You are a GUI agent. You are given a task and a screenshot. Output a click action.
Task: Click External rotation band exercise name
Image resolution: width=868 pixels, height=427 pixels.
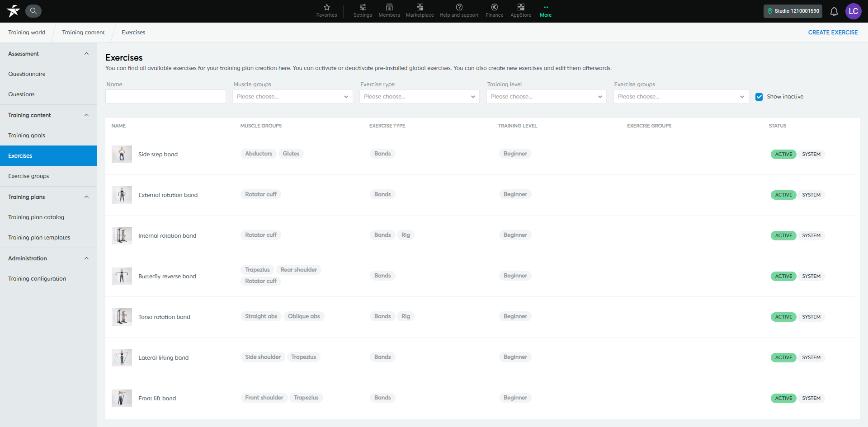pyautogui.click(x=168, y=195)
